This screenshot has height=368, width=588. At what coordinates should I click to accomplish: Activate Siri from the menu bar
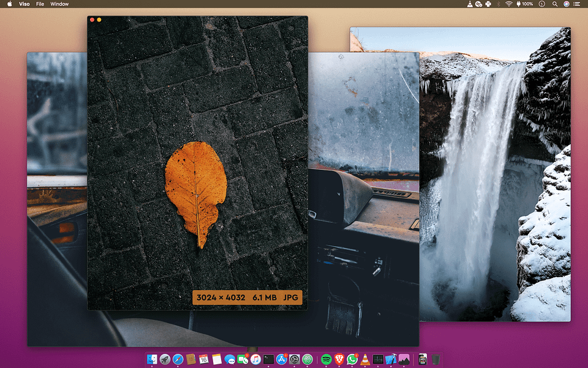(566, 4)
